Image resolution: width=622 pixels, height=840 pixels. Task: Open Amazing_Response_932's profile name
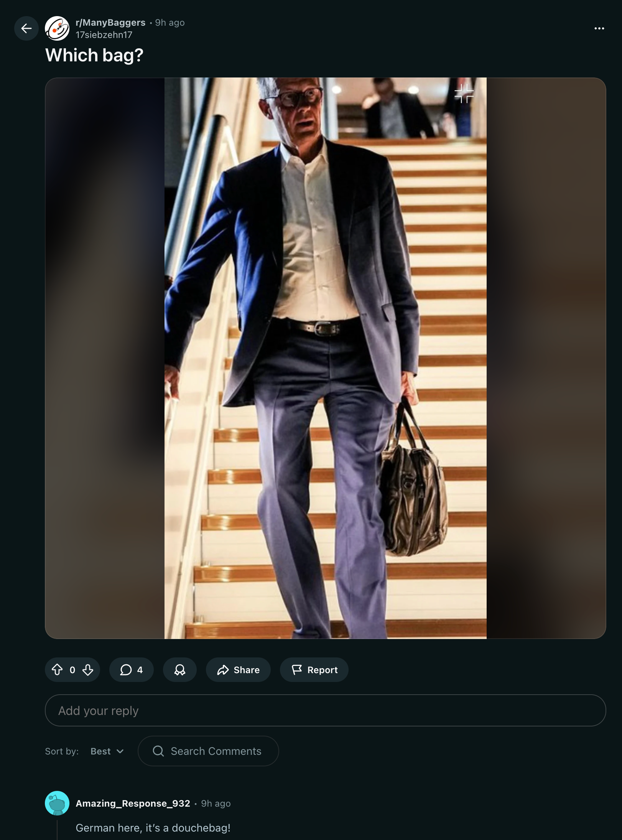[x=133, y=803]
